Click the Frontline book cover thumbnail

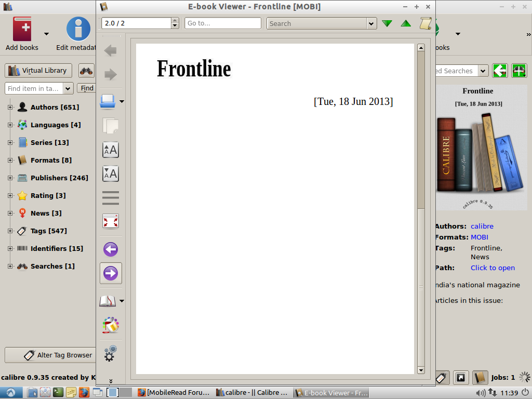482,147
